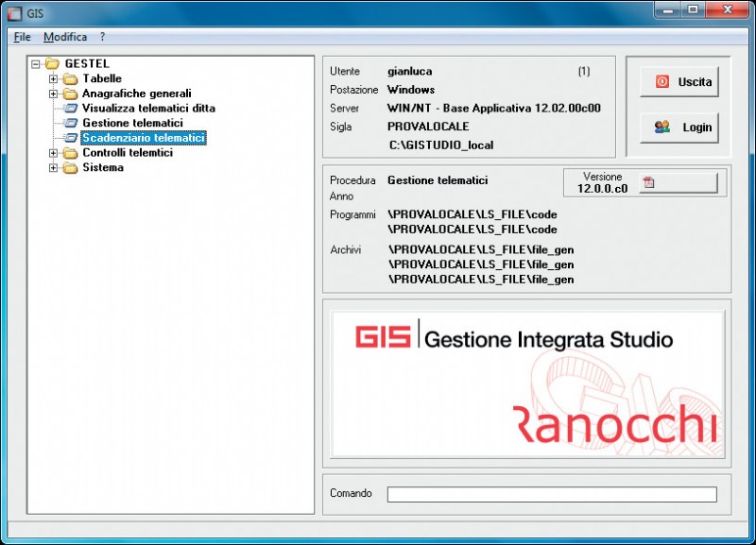Click the PROVALOCALE sigla value
This screenshot has height=545, width=756.
[x=428, y=127]
